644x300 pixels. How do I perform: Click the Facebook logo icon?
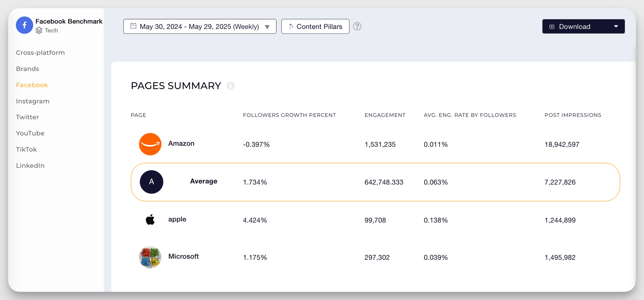[x=24, y=25]
